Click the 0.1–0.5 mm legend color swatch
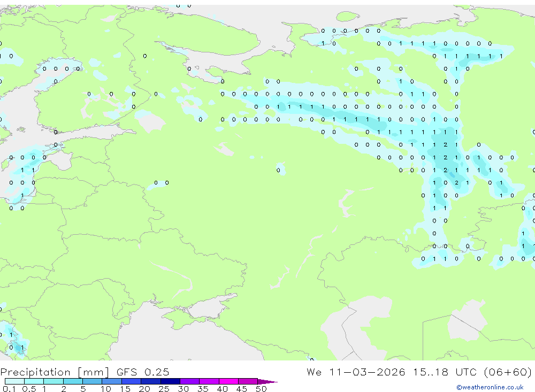This screenshot has height=392, width=535. (14, 381)
